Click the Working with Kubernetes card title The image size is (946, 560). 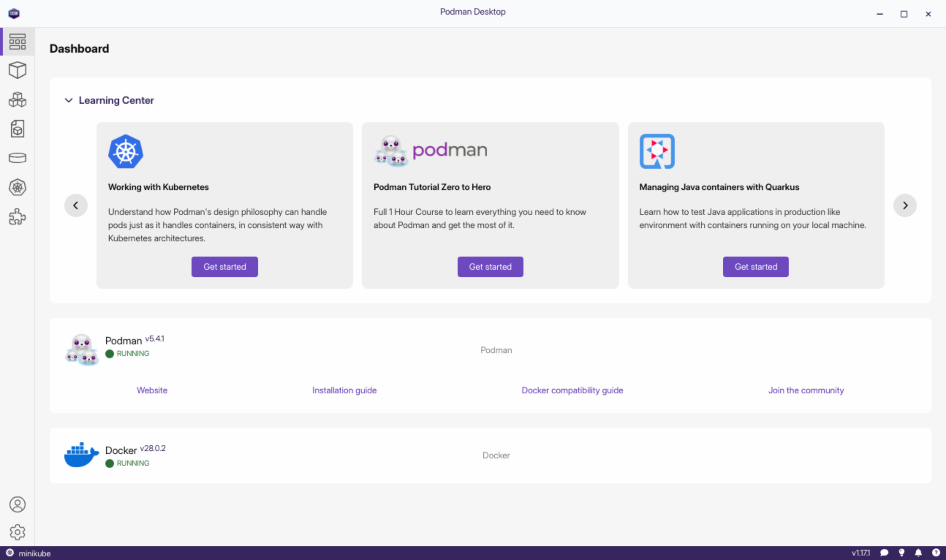159,187
